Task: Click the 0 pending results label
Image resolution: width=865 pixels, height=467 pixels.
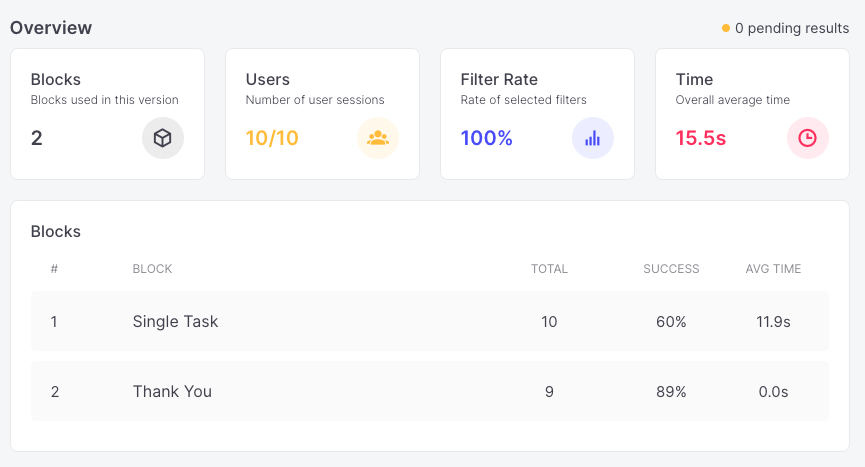Action: (791, 28)
